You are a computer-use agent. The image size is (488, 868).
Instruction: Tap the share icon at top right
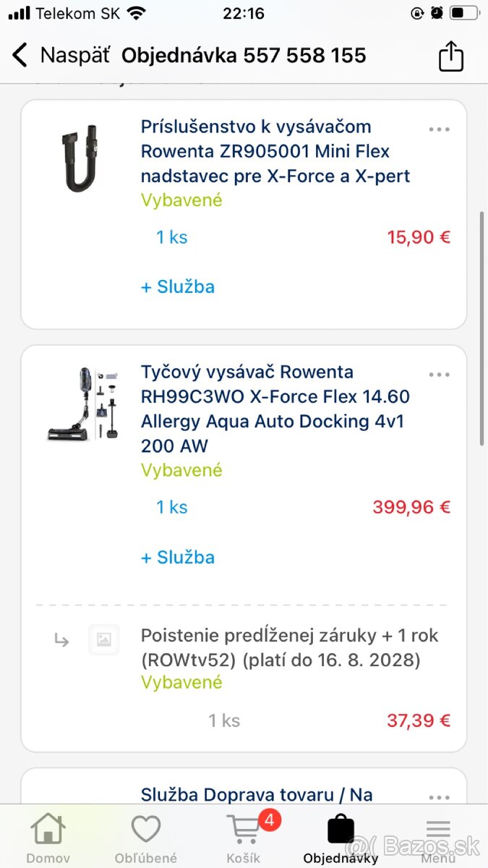coord(450,55)
